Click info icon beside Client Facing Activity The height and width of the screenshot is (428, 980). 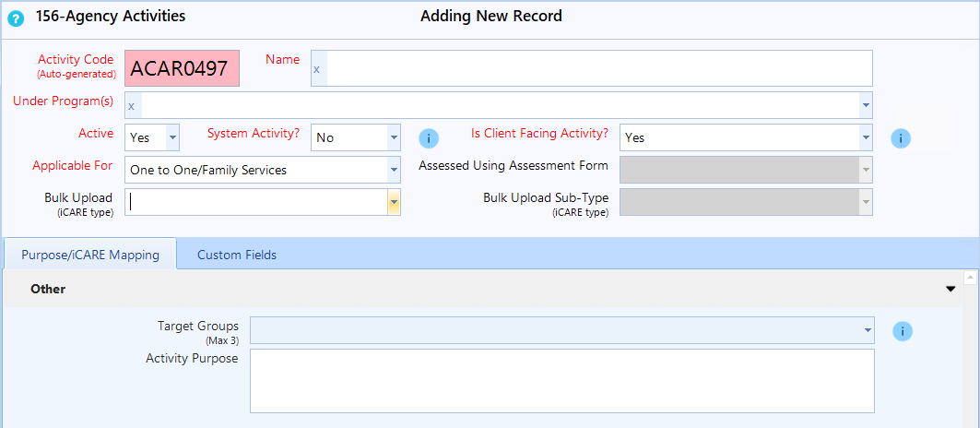[x=901, y=138]
